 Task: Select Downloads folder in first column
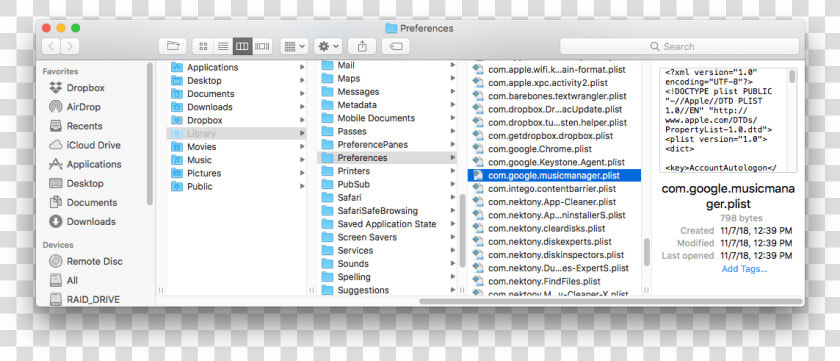coord(236,107)
